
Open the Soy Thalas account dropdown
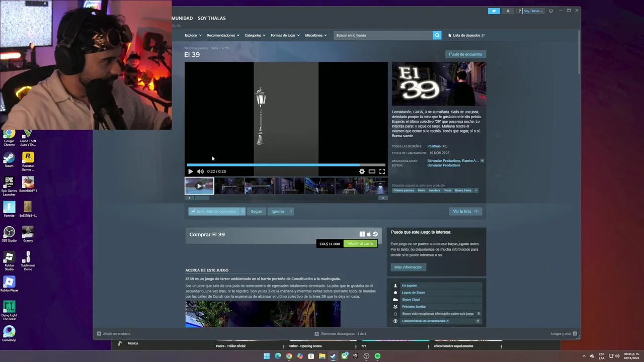(533, 11)
